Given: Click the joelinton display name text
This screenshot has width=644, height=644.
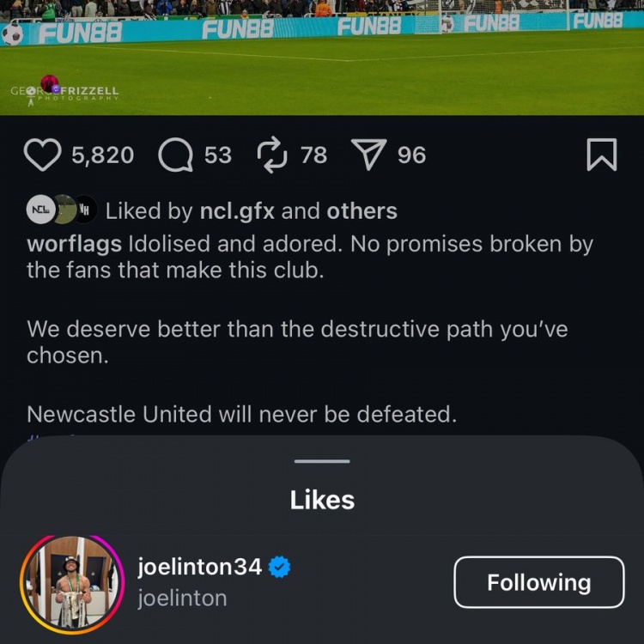Looking at the screenshot, I should (182, 598).
